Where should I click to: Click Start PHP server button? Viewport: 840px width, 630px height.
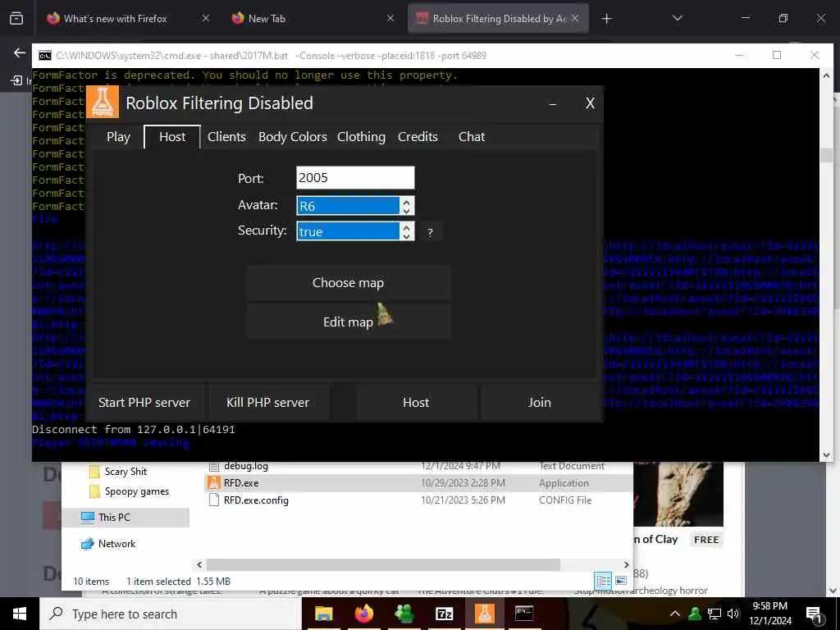(x=144, y=402)
